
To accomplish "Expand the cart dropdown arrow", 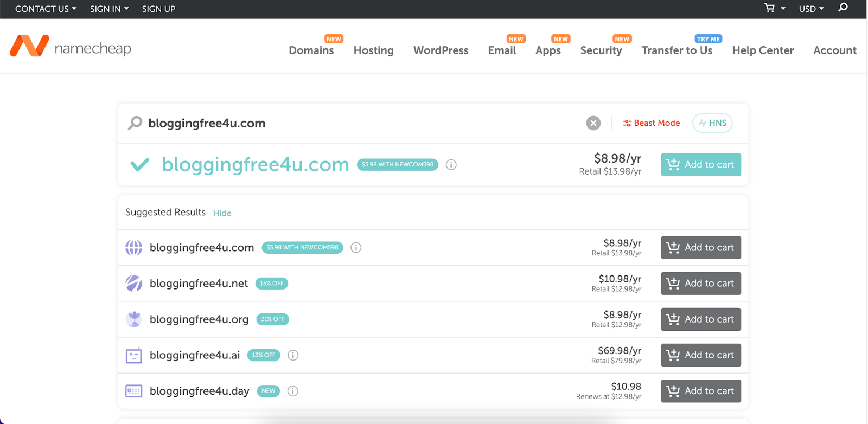I will pyautogui.click(x=783, y=9).
